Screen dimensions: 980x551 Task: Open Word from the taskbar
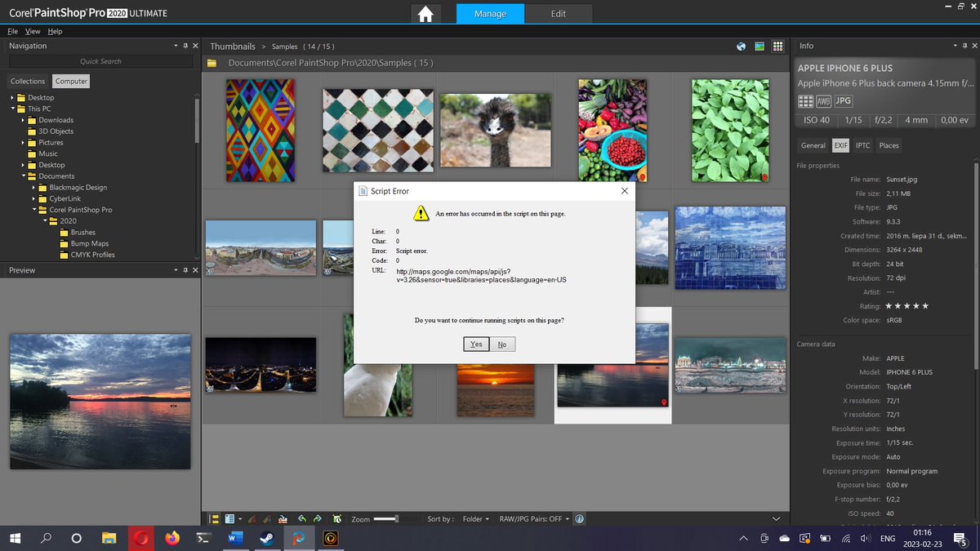(235, 538)
